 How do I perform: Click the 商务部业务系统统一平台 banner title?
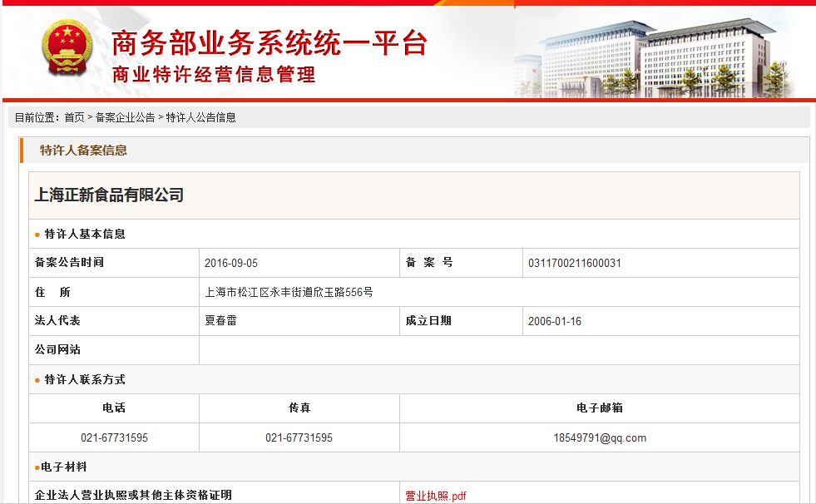coord(270,42)
